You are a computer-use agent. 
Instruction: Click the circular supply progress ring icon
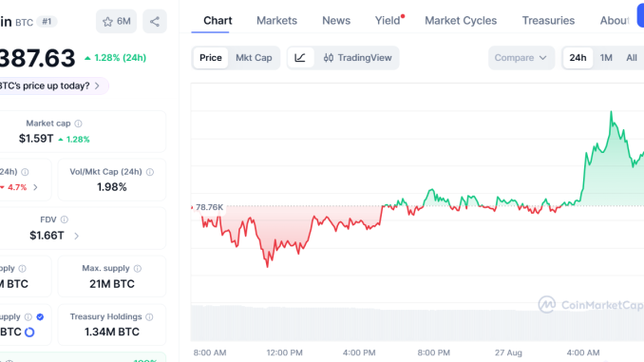click(x=29, y=332)
